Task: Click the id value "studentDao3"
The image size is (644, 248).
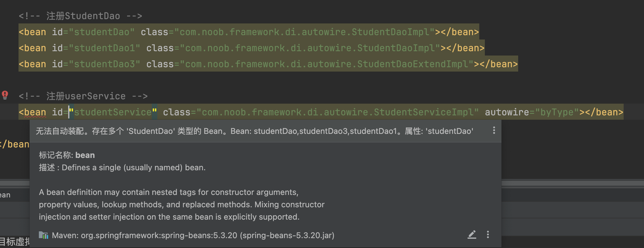Action: click(x=105, y=64)
